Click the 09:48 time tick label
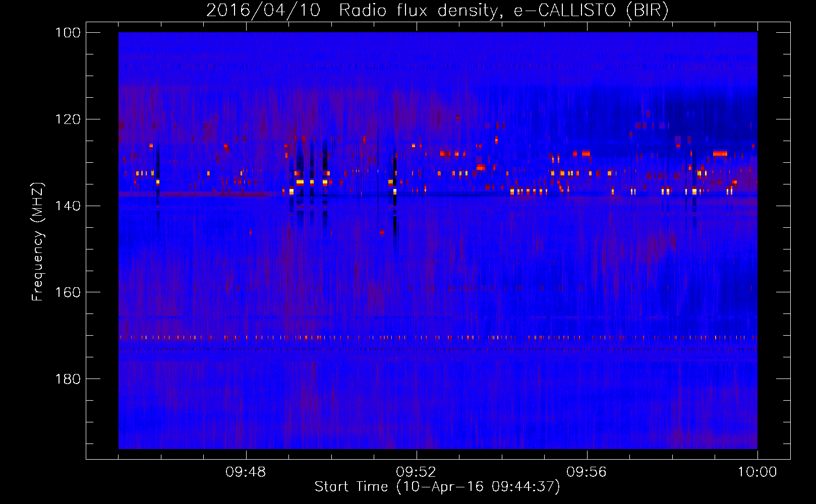This screenshot has width=816, height=504. point(246,472)
